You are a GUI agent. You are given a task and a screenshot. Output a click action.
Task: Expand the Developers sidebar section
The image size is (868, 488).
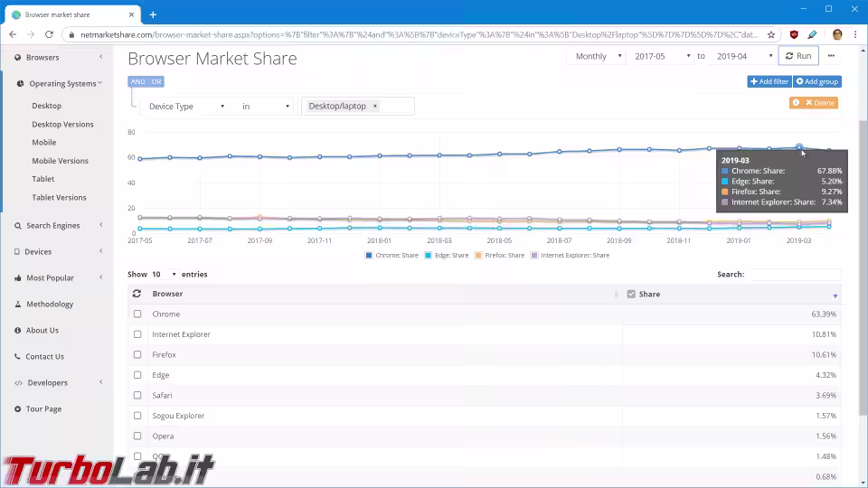[x=58, y=383]
